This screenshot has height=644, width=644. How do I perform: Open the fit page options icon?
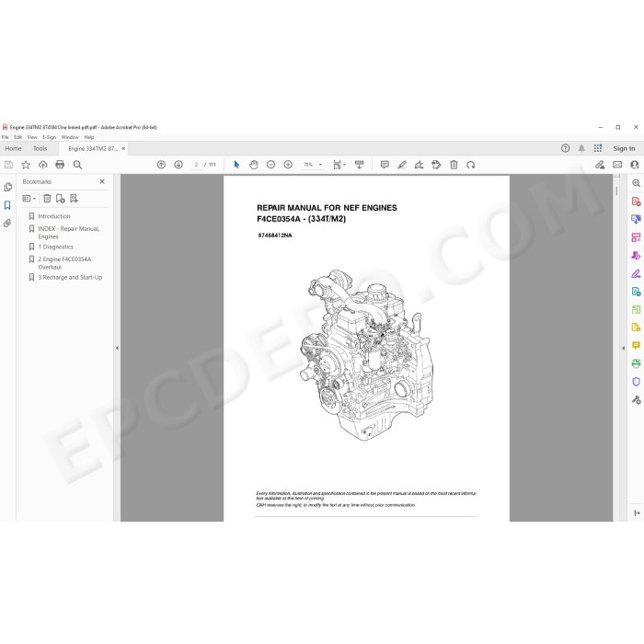[x=339, y=165]
